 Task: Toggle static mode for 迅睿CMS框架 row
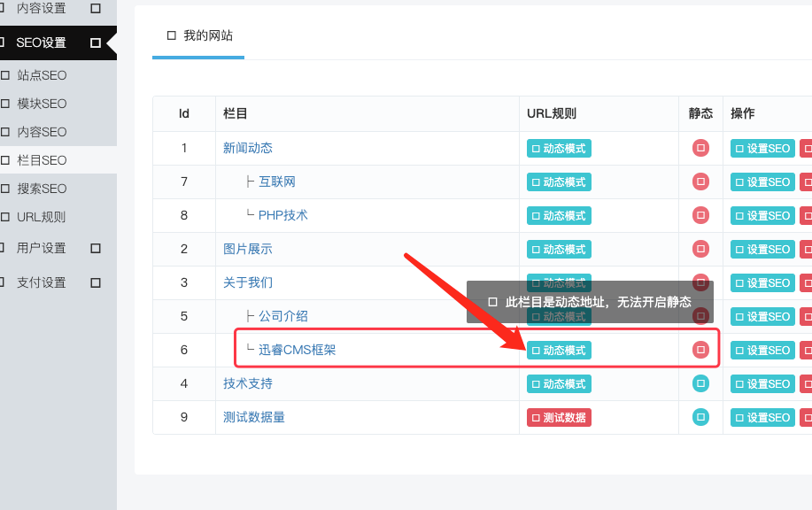pos(700,350)
